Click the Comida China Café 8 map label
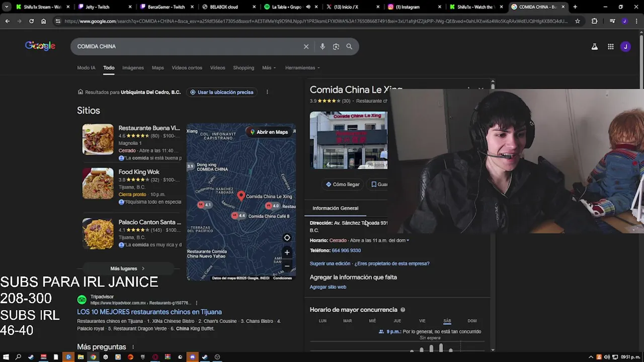Screen dimensions: 644x362 click(269, 216)
